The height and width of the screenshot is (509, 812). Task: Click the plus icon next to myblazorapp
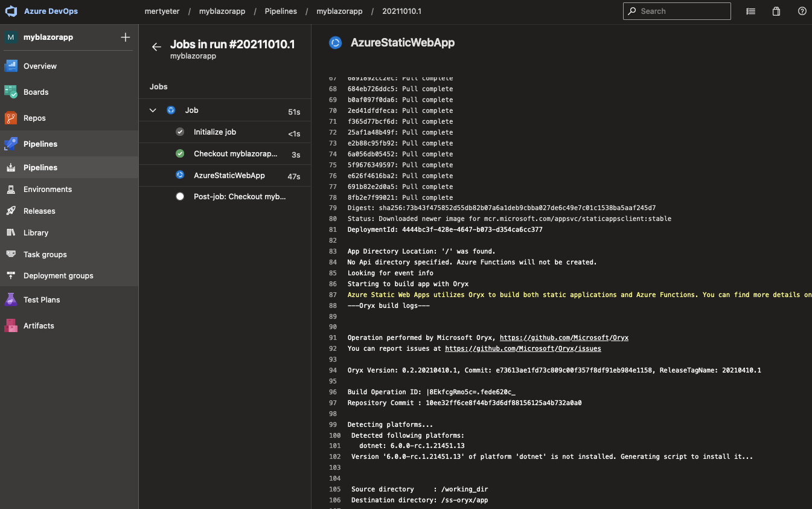tap(126, 37)
